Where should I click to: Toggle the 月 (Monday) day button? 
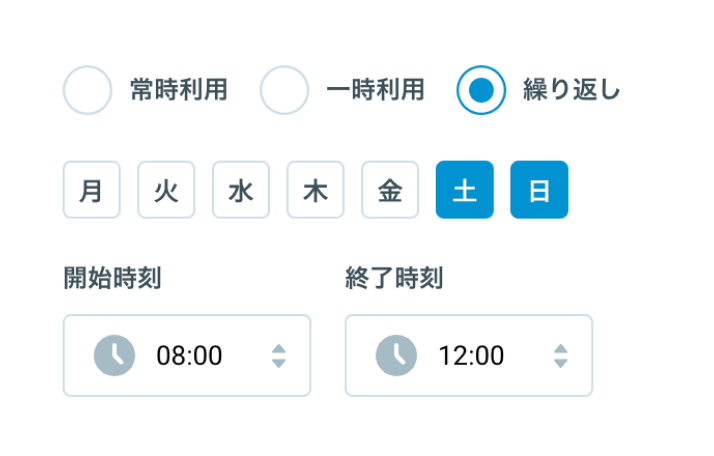click(92, 190)
